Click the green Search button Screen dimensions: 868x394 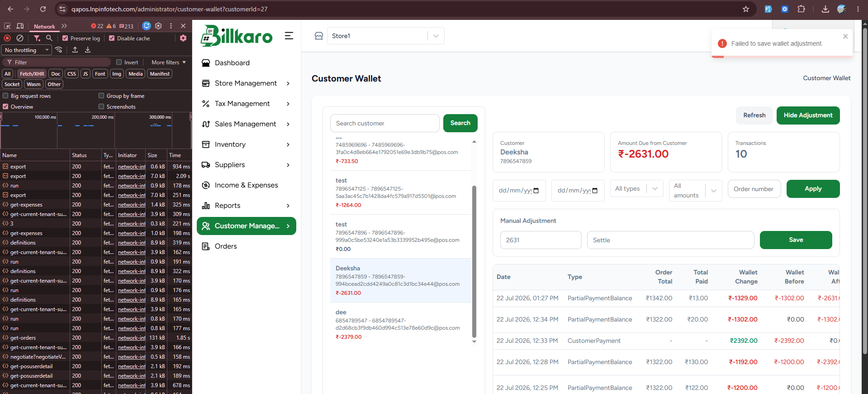pos(460,123)
